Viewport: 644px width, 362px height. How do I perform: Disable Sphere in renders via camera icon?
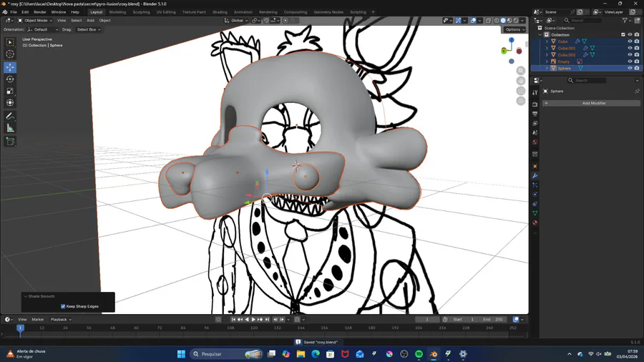click(637, 68)
